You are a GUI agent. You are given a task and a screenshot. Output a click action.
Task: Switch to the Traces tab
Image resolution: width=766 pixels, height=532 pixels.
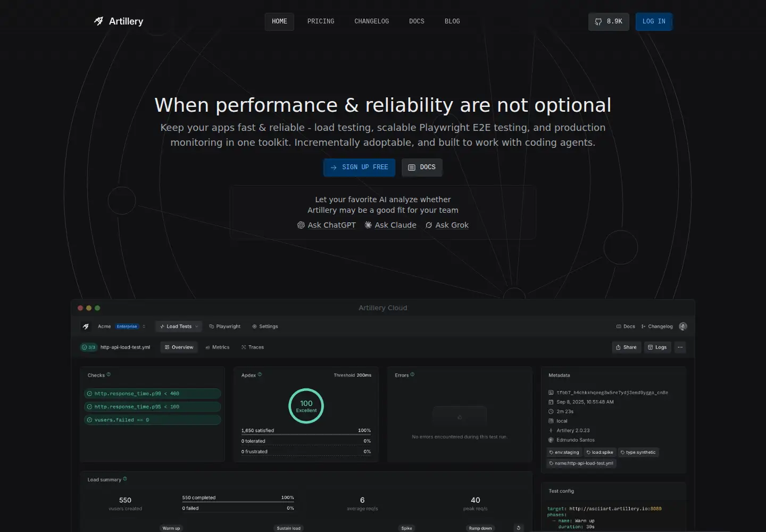252,347
